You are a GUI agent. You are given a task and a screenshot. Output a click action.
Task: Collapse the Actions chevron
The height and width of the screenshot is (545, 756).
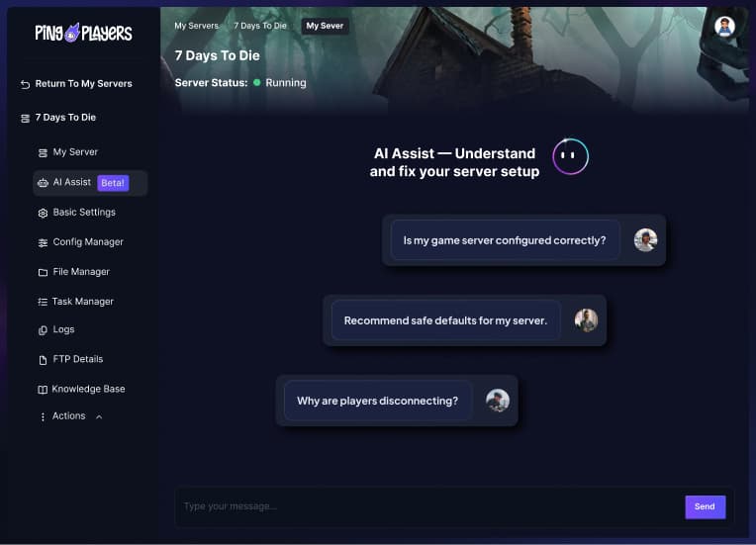point(99,416)
